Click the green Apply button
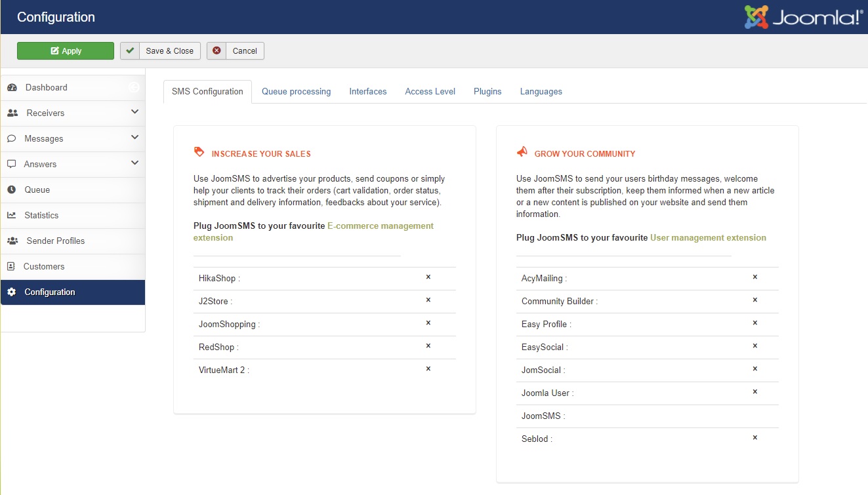Image resolution: width=868 pixels, height=495 pixels. [66, 51]
